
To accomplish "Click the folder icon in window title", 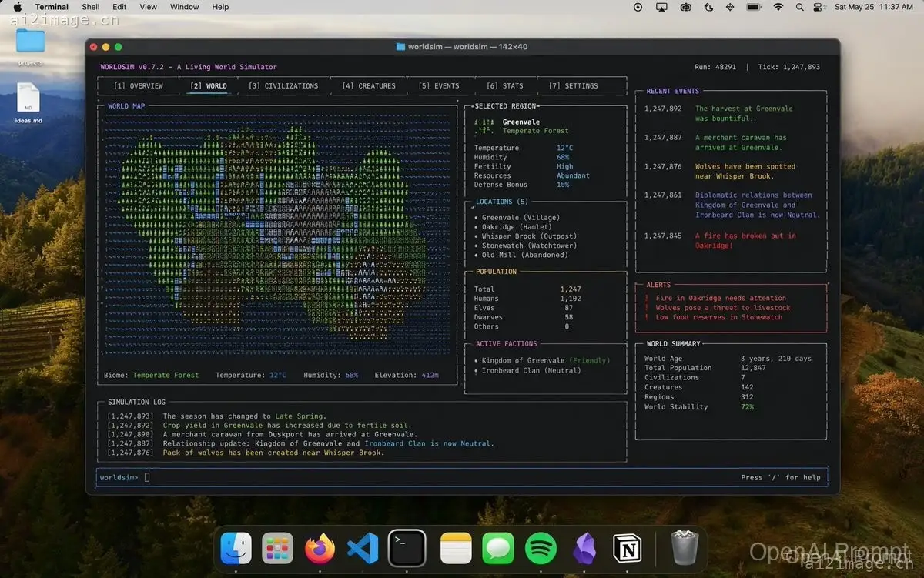I will [400, 47].
